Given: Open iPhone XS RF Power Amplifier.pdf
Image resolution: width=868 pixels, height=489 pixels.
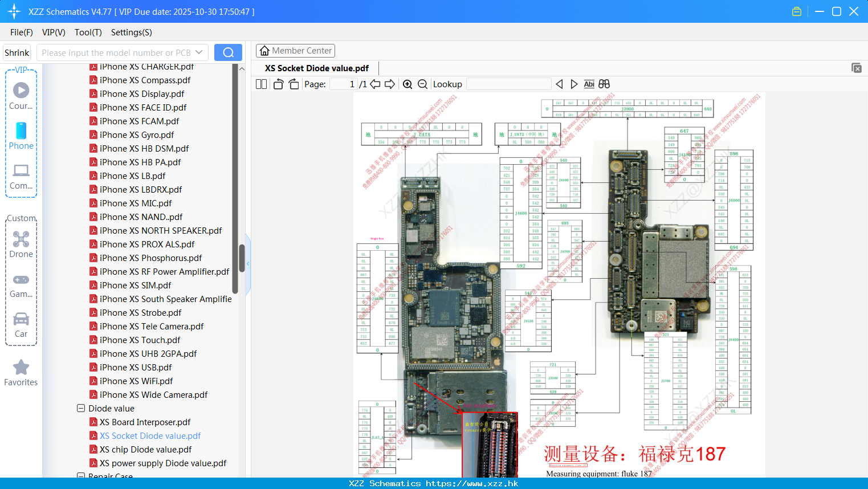Looking at the screenshot, I should point(164,271).
